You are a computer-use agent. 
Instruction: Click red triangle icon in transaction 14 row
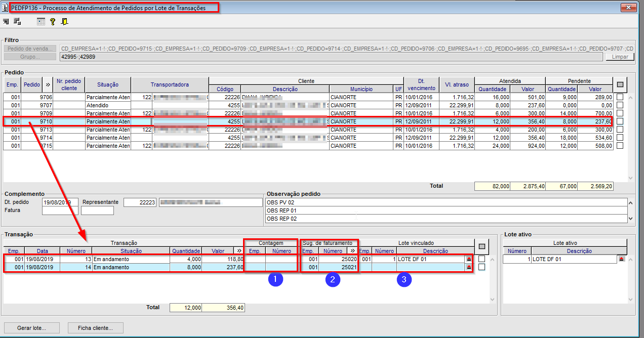(468, 267)
